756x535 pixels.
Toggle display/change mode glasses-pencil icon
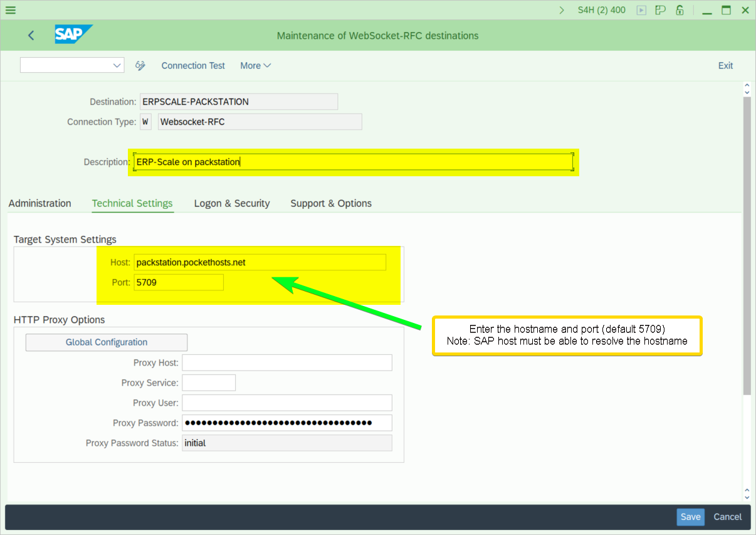pyautogui.click(x=140, y=65)
